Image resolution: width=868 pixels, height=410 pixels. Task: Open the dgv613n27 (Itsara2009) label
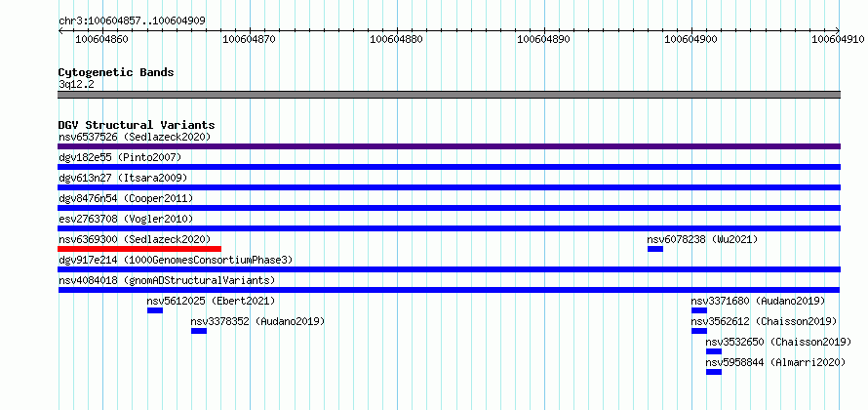pos(123,178)
